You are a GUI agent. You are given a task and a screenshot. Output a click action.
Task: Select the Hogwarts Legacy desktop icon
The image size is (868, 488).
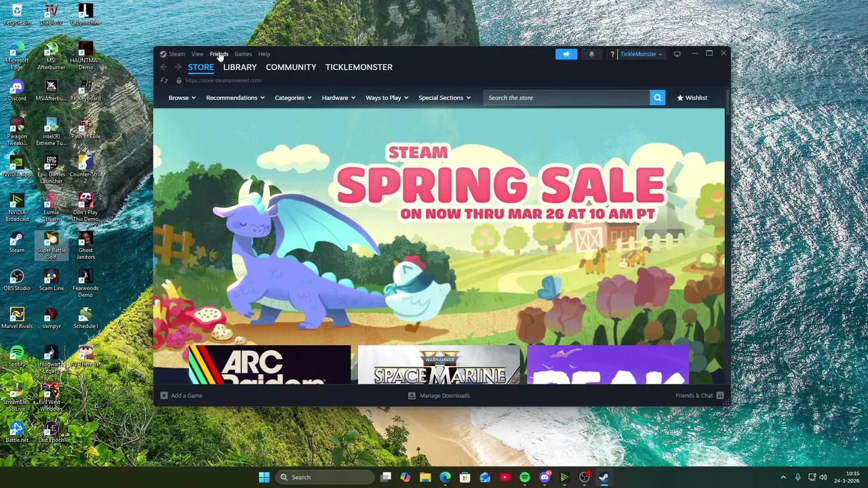51,359
